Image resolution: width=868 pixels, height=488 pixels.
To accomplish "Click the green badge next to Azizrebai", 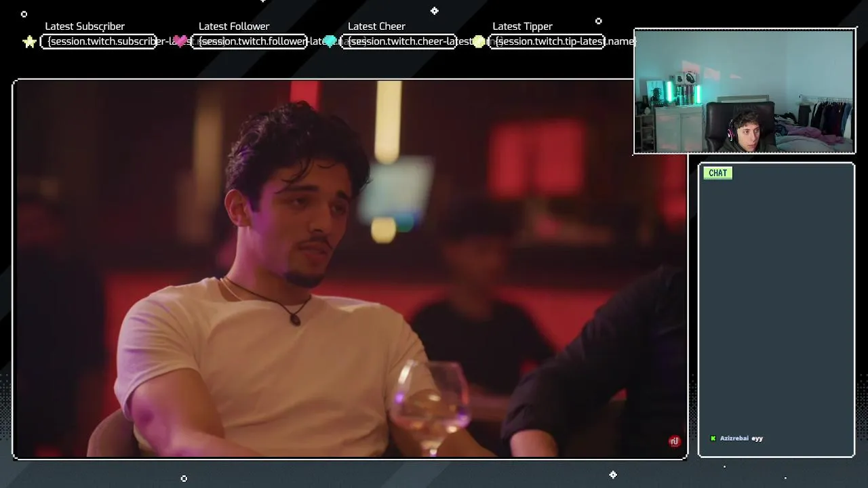I will click(713, 439).
